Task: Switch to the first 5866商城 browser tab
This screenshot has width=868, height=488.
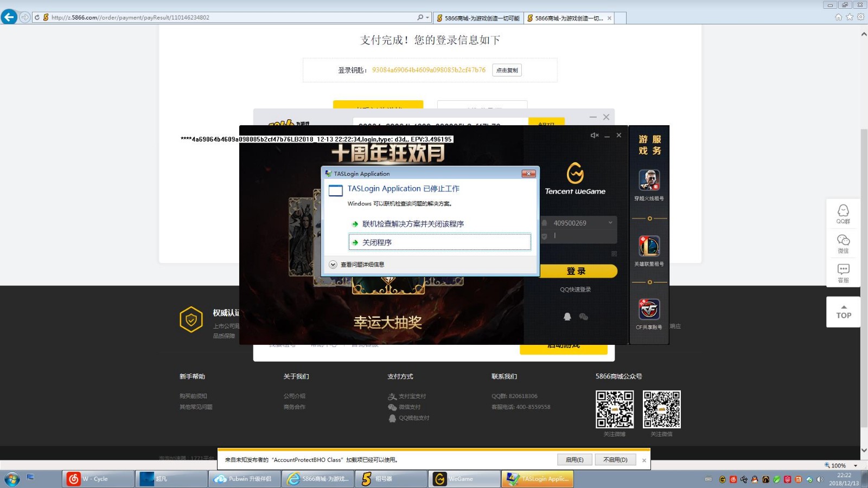Action: 478,18
